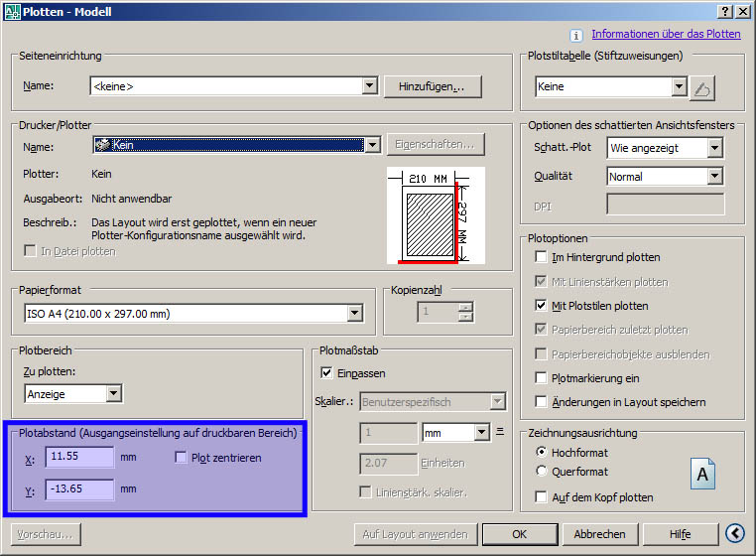Collapse the dialog with the round arrow button
756x556 pixels.
[735, 533]
